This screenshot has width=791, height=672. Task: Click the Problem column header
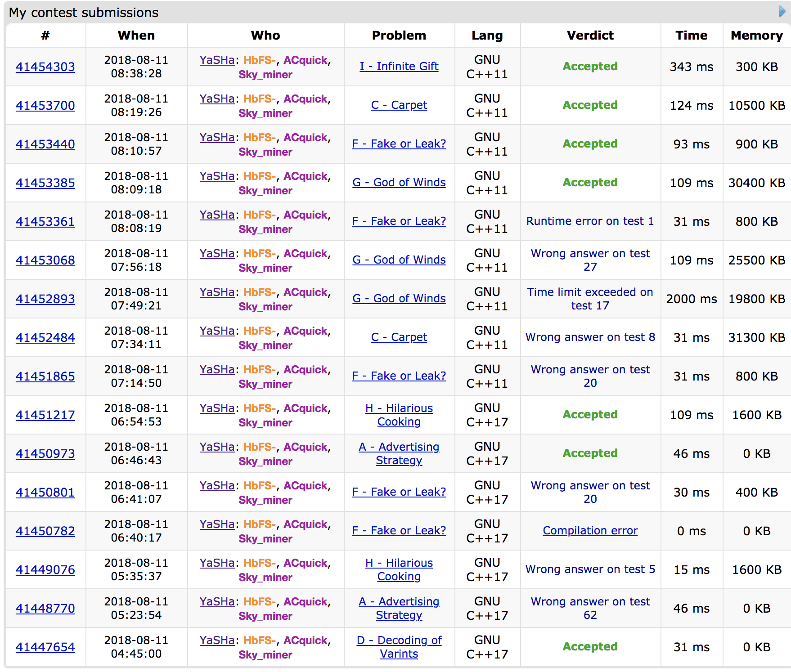click(x=399, y=36)
